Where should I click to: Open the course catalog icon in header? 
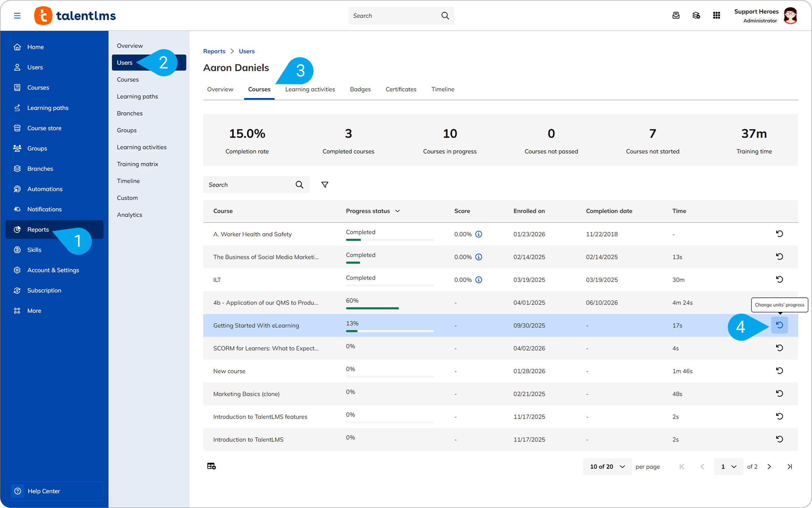pyautogui.click(x=696, y=16)
